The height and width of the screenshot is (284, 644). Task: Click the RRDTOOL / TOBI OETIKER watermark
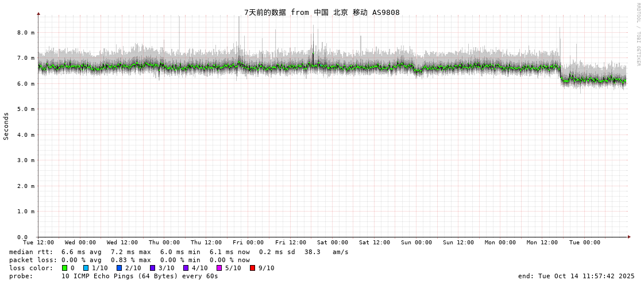[x=638, y=34]
